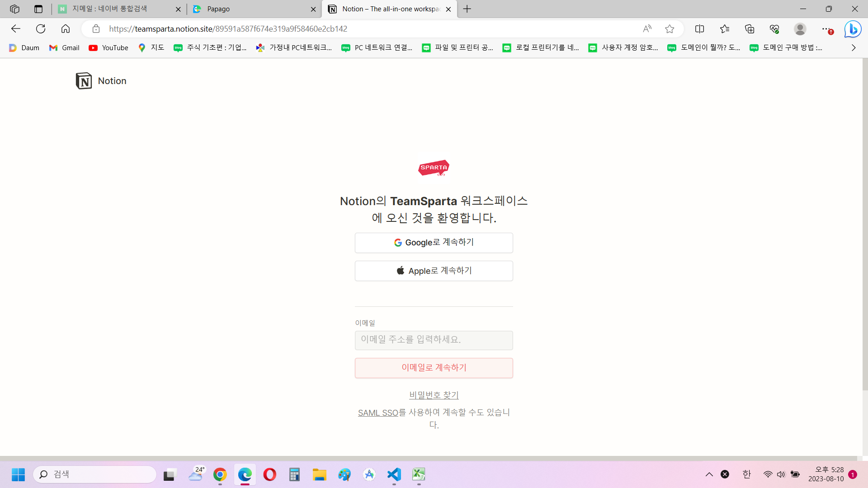Click the taskbar 검색 search box
The image size is (868, 488).
point(94,474)
